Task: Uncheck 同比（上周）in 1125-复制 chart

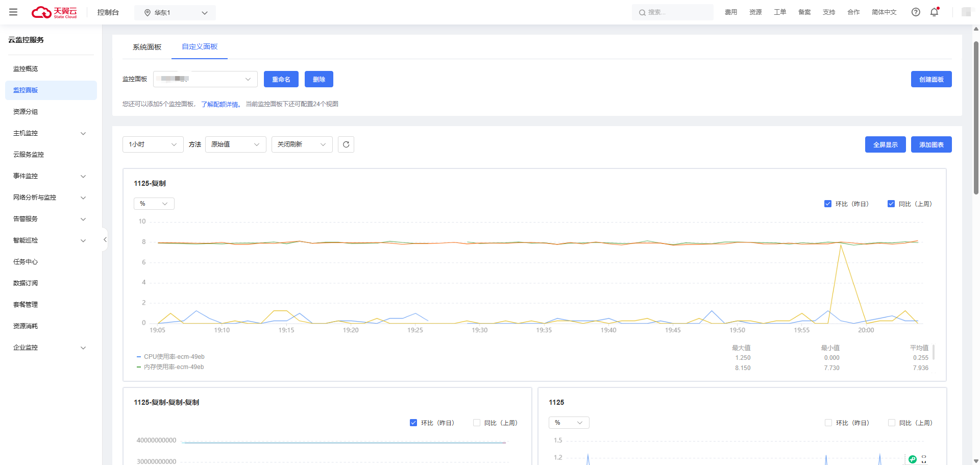Action: pyautogui.click(x=891, y=204)
